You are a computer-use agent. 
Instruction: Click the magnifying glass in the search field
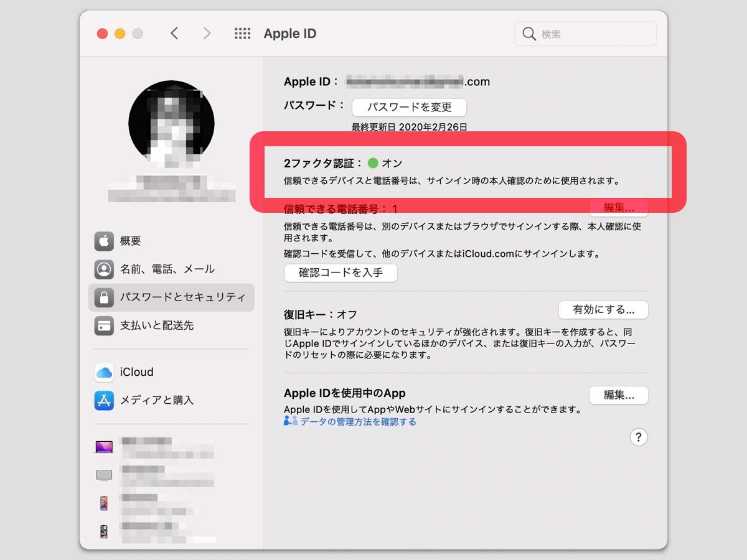point(529,34)
